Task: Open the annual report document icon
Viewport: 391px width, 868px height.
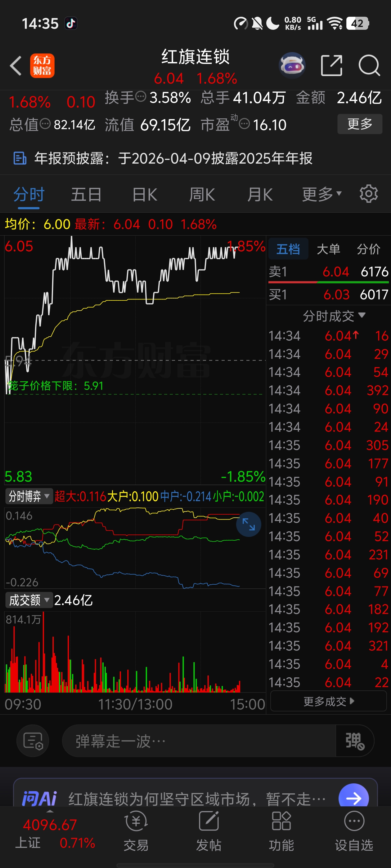Action: pyautogui.click(x=20, y=158)
